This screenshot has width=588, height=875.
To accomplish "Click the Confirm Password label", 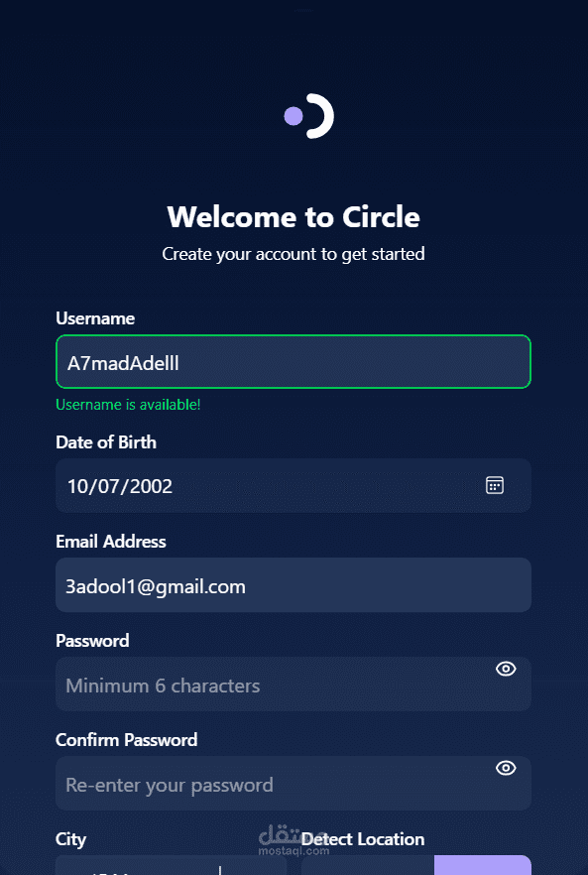I will click(x=127, y=740).
